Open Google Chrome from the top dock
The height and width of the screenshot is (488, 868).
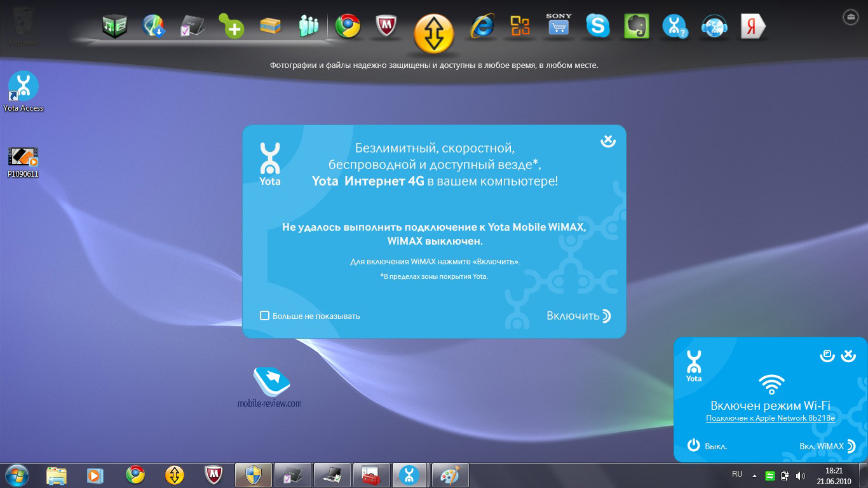point(348,26)
